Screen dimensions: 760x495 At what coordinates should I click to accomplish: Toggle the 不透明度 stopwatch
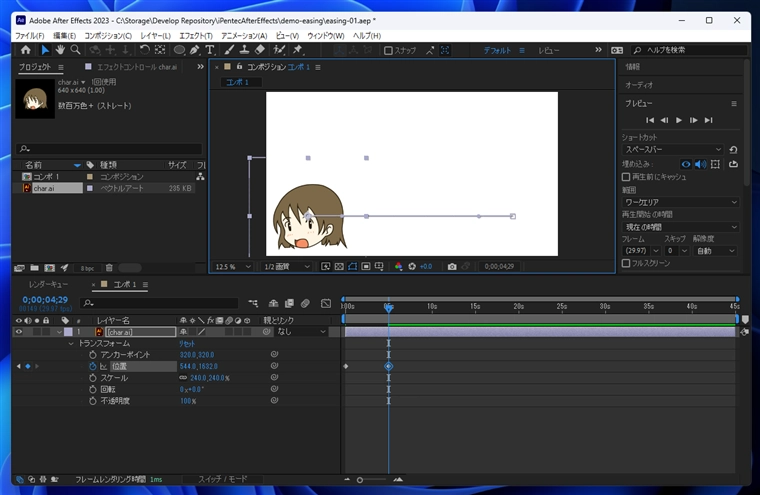pos(93,401)
